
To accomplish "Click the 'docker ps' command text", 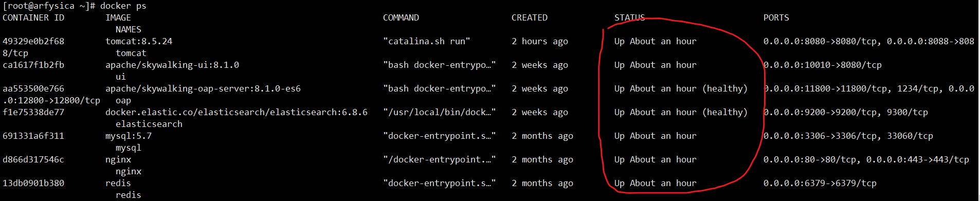I will [123, 6].
